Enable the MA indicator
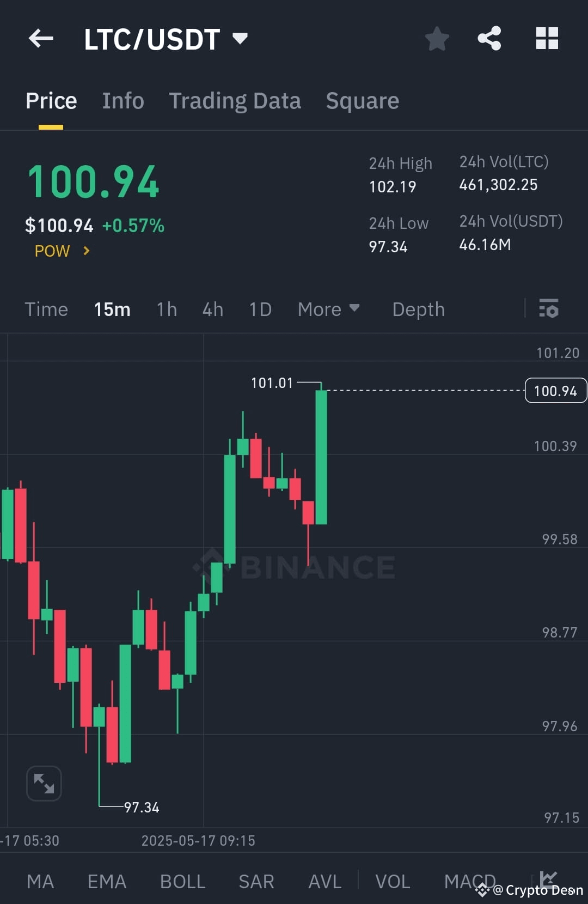588x904 pixels. coord(40,881)
